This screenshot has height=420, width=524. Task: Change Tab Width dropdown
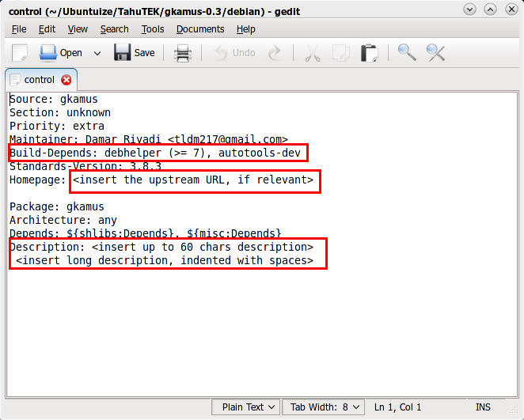click(324, 407)
